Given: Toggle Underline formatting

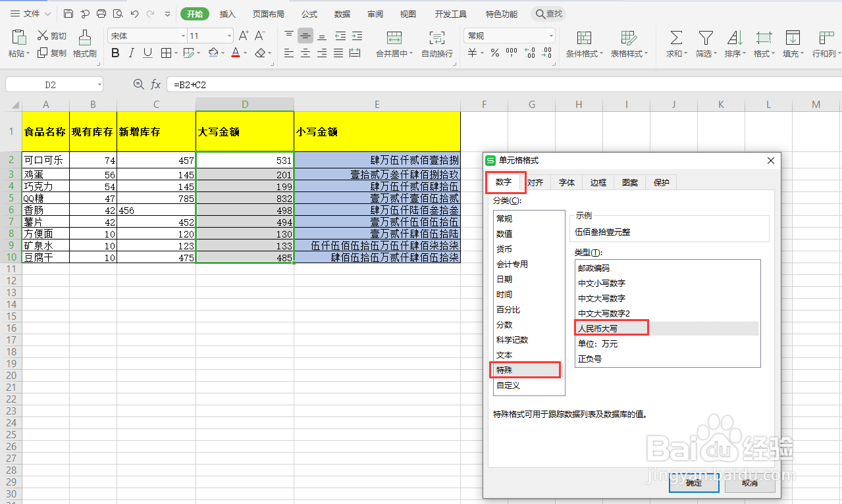Looking at the screenshot, I should [147, 53].
